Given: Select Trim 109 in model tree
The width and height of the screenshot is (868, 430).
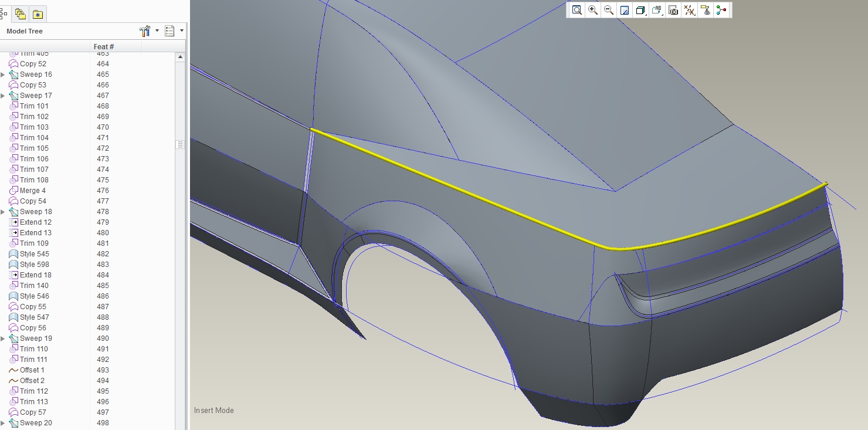Looking at the screenshot, I should [34, 243].
